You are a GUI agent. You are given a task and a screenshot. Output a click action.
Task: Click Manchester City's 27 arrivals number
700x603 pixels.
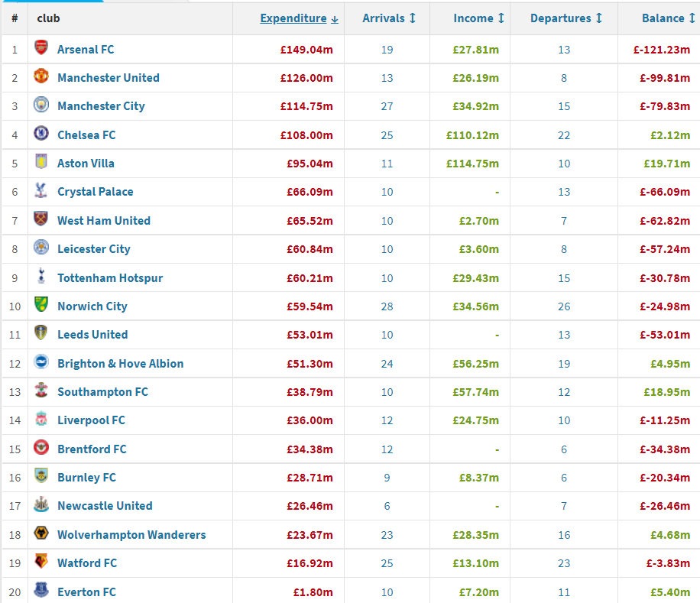387,106
